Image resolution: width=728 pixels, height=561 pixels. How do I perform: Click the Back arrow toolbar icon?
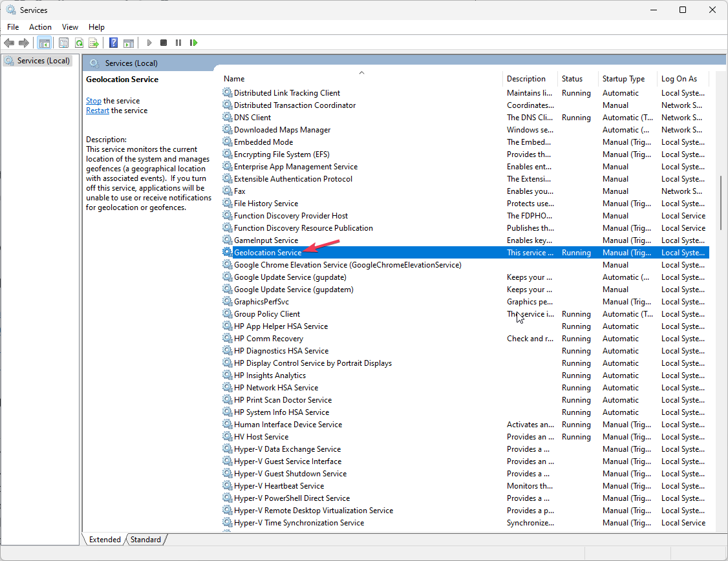pos(9,43)
